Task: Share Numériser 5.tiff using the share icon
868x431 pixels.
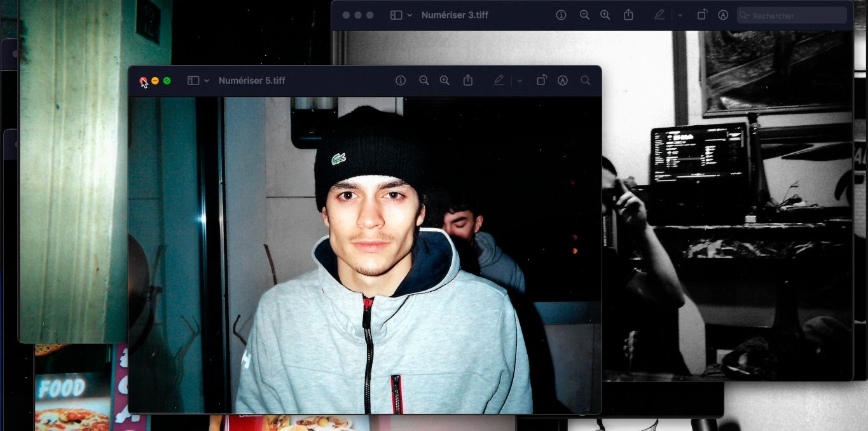Action: 468,81
